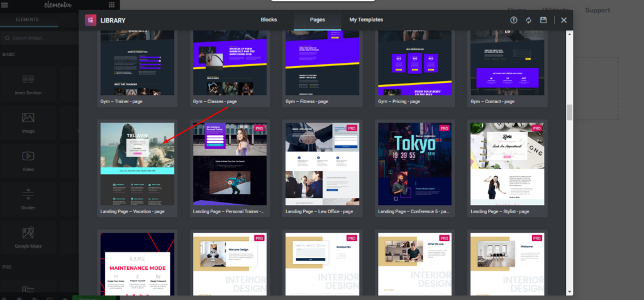Viewport: 644px width, 300px height.
Task: Click the library scrollbar down arrow
Action: click(x=569, y=292)
